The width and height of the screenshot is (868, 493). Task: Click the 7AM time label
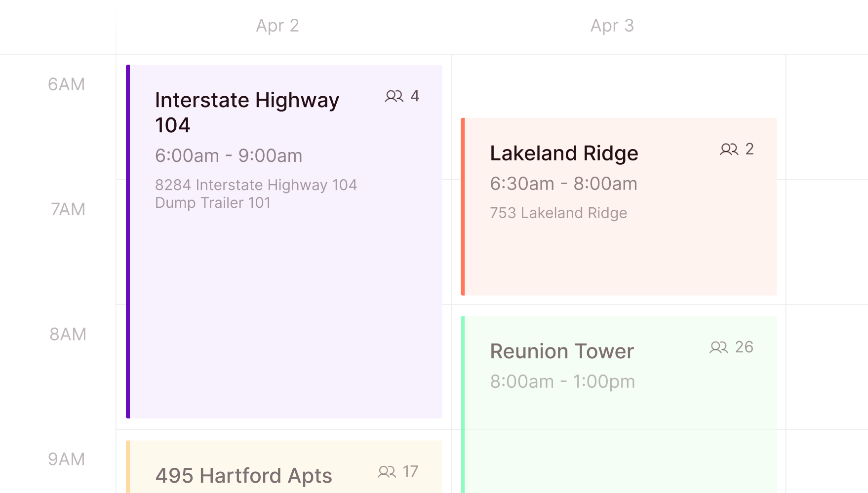[x=68, y=209]
